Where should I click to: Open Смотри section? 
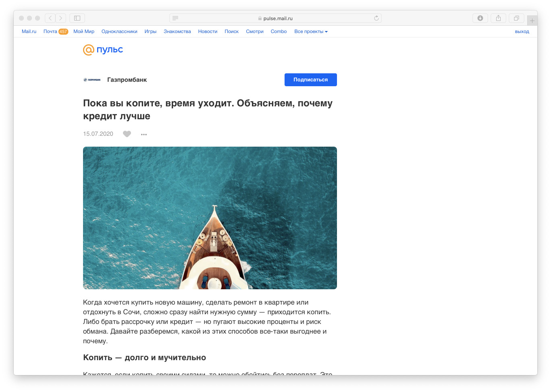pyautogui.click(x=255, y=31)
